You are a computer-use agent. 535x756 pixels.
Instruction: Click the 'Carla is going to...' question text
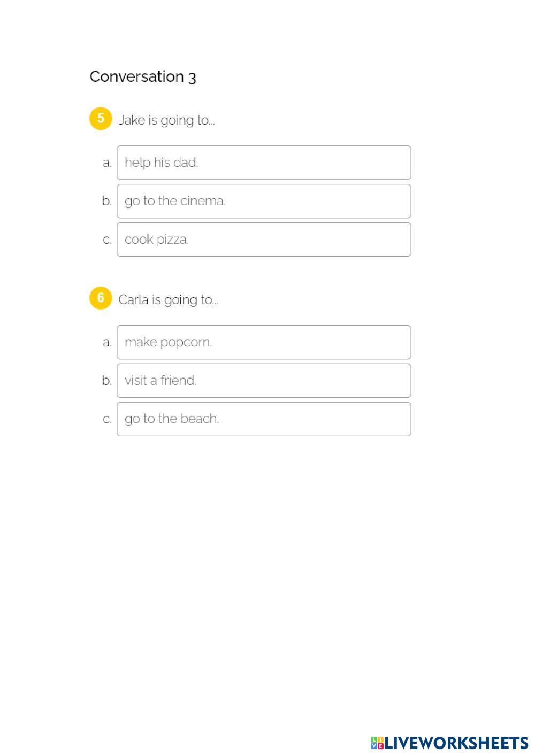[168, 300]
